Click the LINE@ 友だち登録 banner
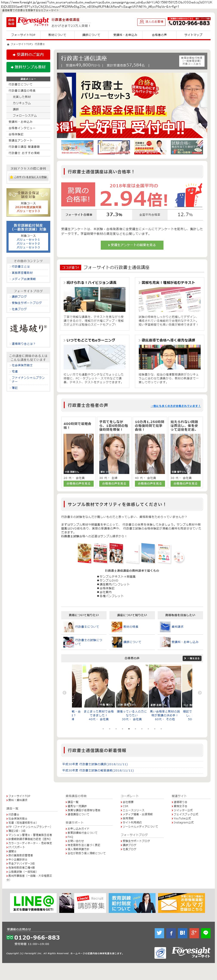Screen dimensions: 217x980 pos(34,903)
